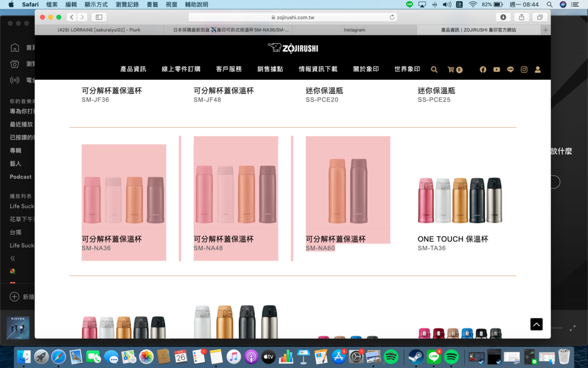The image size is (588, 368).
Task: Open the 客戶服務 navigation menu
Action: tap(229, 69)
